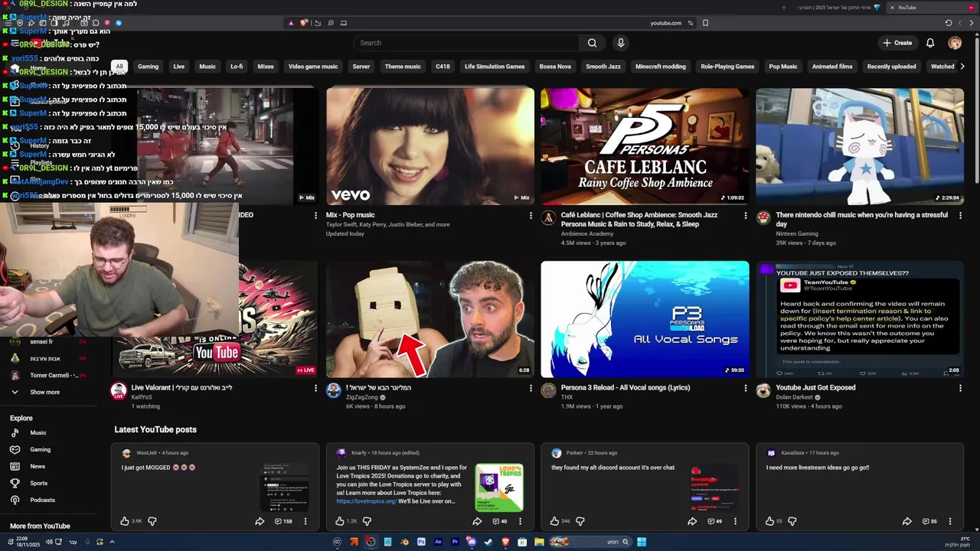Open Explore Music in sidebar
The width and height of the screenshot is (980, 551).
click(x=38, y=433)
